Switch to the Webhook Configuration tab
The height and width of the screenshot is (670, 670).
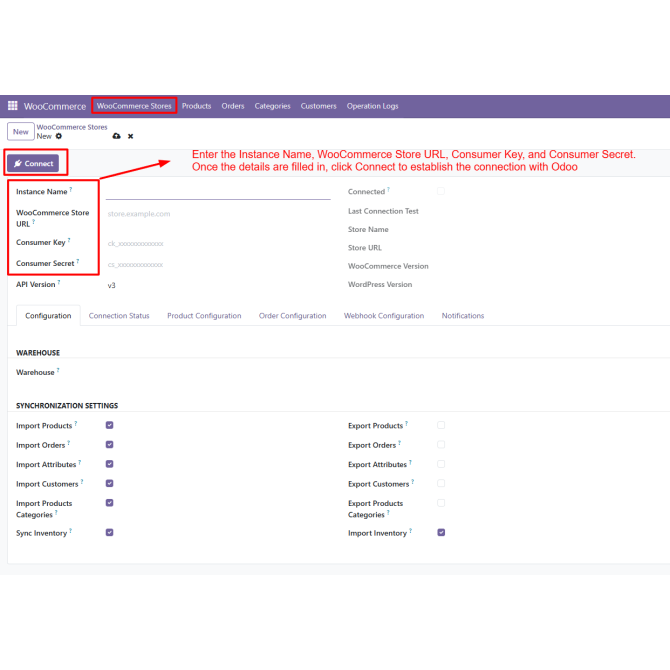384,316
